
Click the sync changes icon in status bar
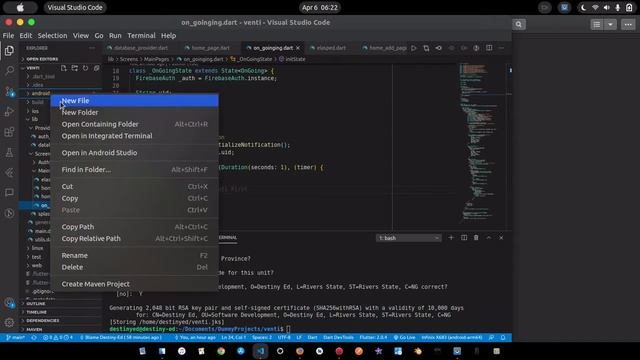click(x=33, y=338)
